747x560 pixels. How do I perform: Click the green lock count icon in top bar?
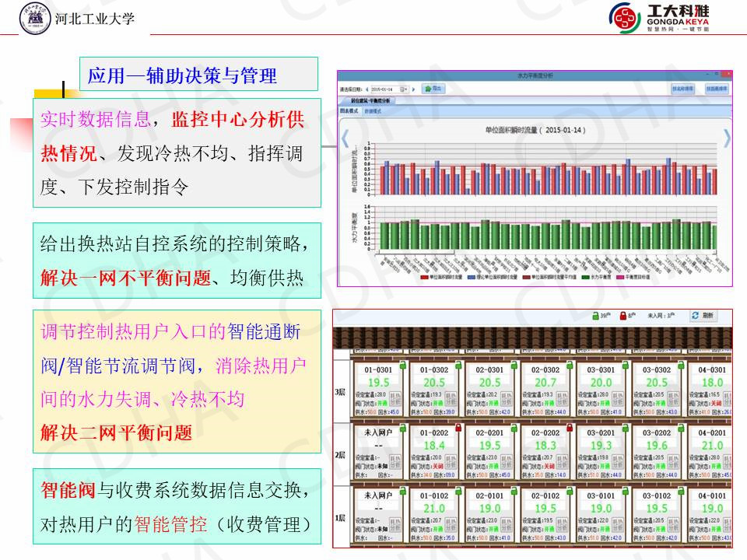pyautogui.click(x=595, y=316)
